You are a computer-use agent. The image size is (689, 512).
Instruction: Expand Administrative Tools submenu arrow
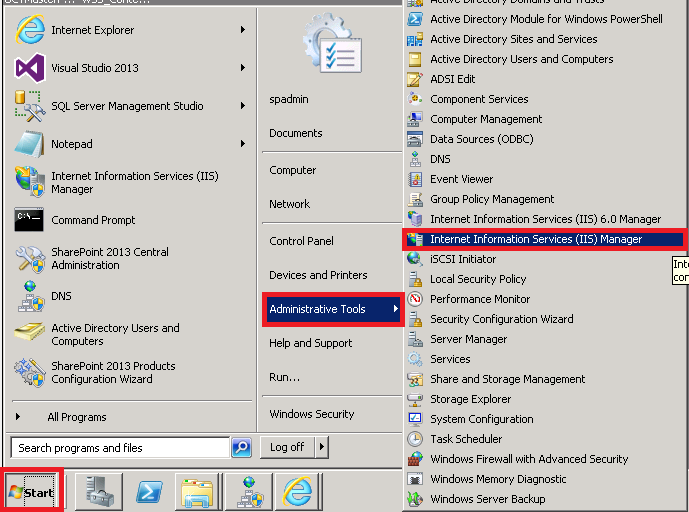tap(395, 309)
